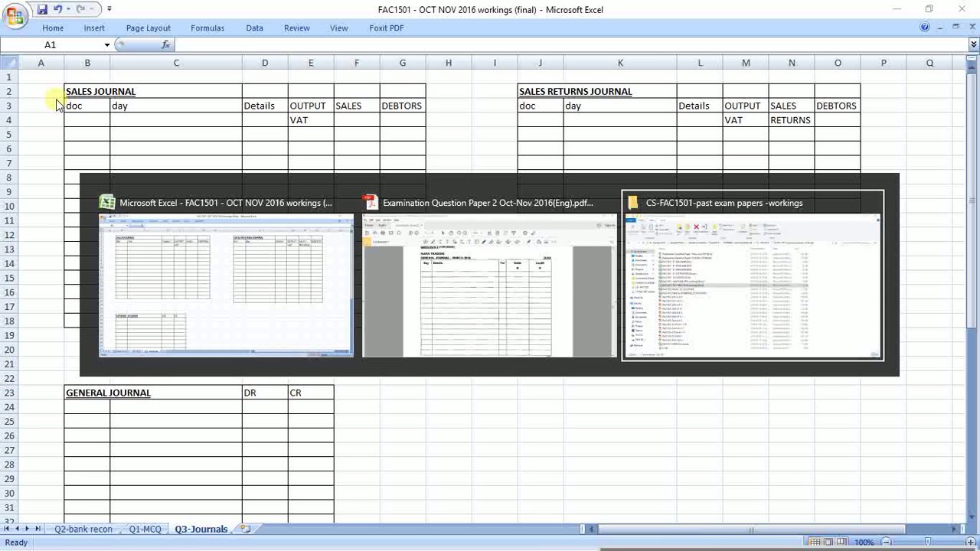
Task: Minimize the ribbon-level workbook window
Action: tap(940, 28)
